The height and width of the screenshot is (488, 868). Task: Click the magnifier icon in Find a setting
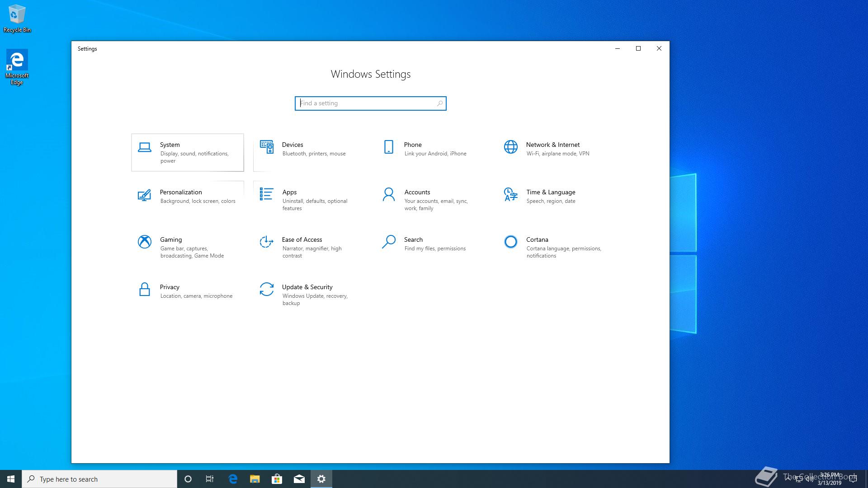pos(439,103)
